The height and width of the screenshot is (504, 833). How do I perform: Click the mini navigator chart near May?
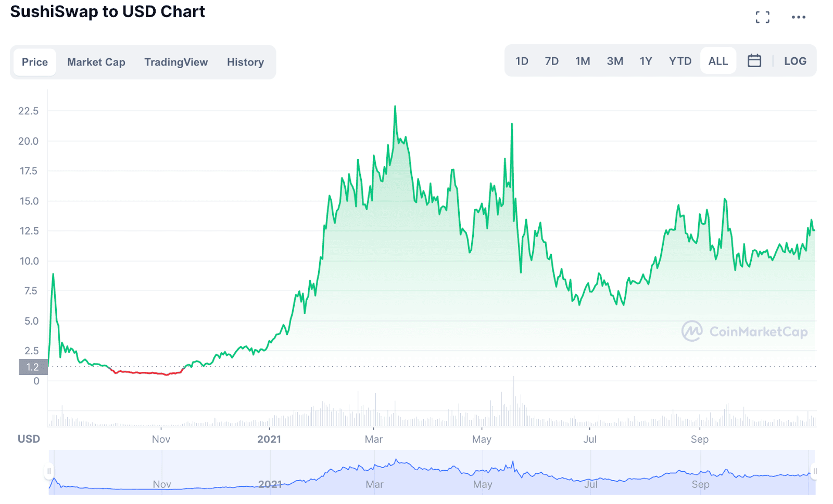point(483,473)
